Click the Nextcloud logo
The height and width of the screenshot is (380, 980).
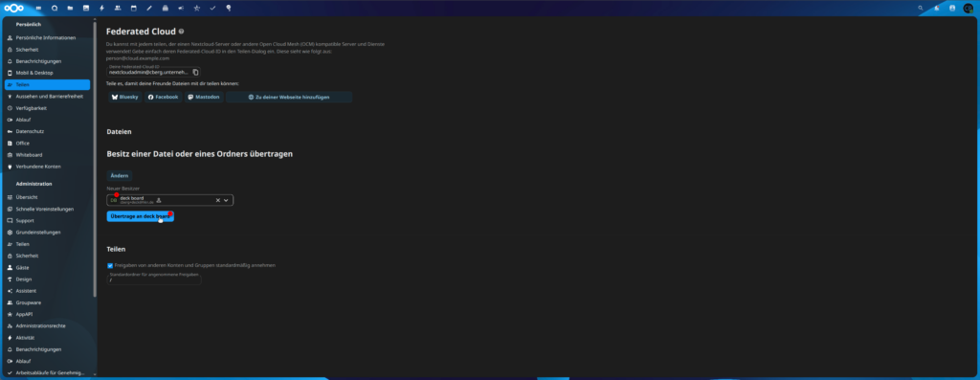click(x=13, y=8)
